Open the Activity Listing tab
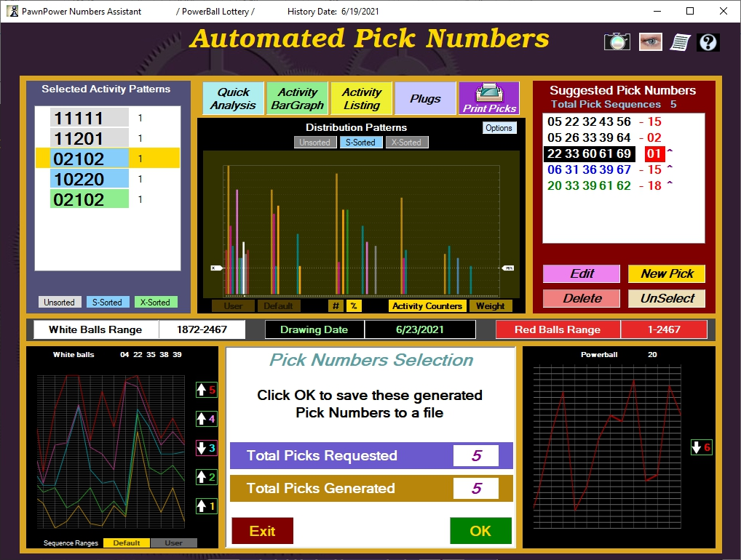This screenshot has width=741, height=560. [362, 98]
